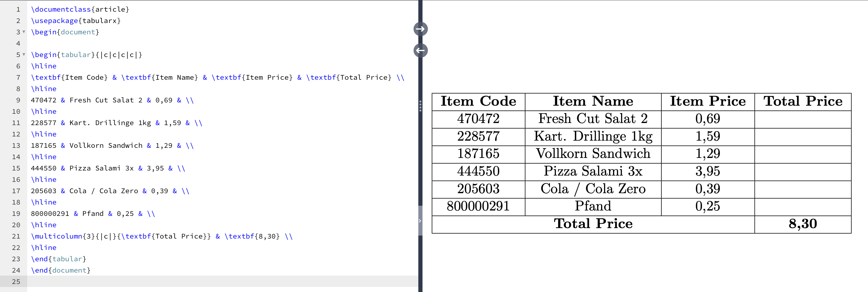Click price 0,69 in the PDF table
The width and height of the screenshot is (868, 292).
point(708,119)
